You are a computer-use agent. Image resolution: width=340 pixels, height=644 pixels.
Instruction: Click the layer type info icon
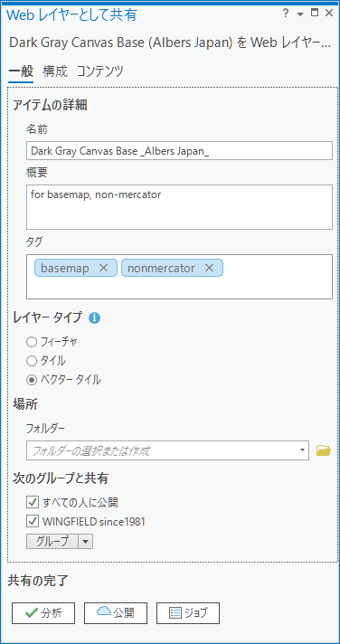[94, 317]
